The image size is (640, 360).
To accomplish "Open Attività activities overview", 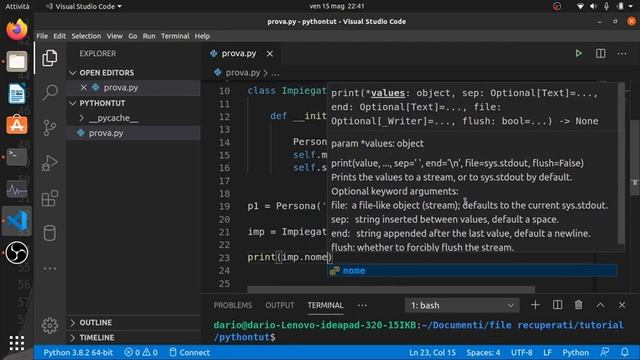I will 17,6.
